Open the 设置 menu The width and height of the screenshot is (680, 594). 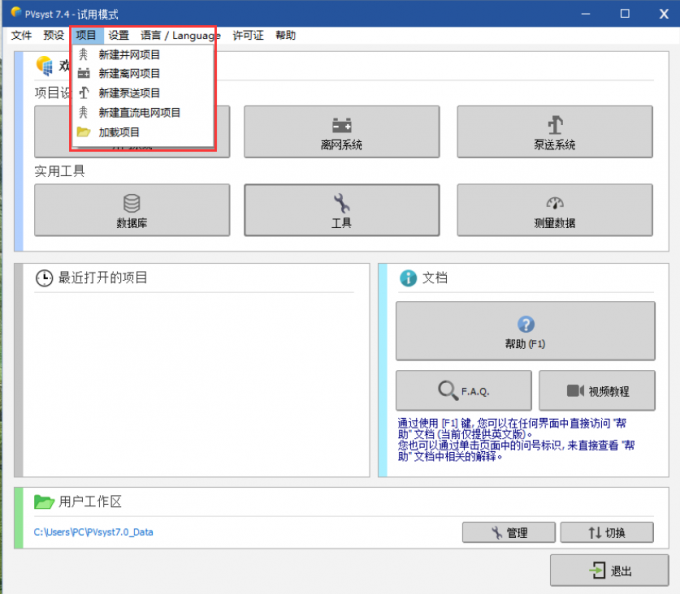[x=119, y=35]
